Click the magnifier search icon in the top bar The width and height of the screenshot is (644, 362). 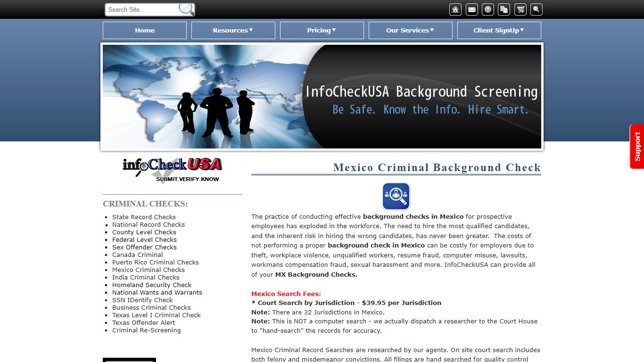(536, 9)
